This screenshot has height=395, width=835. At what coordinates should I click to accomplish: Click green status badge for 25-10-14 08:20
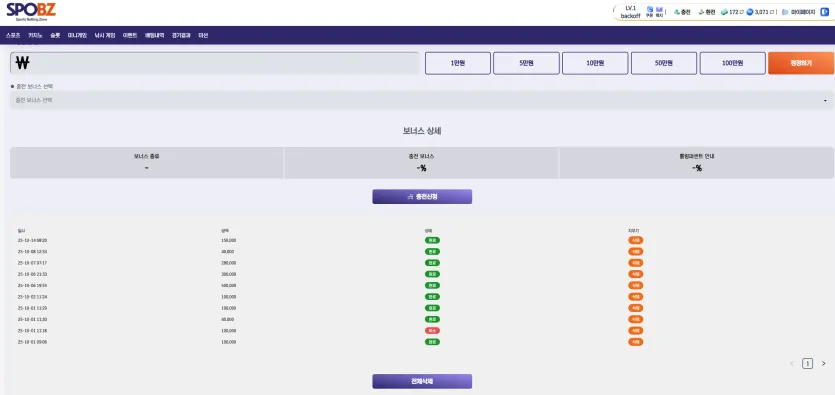coord(432,240)
